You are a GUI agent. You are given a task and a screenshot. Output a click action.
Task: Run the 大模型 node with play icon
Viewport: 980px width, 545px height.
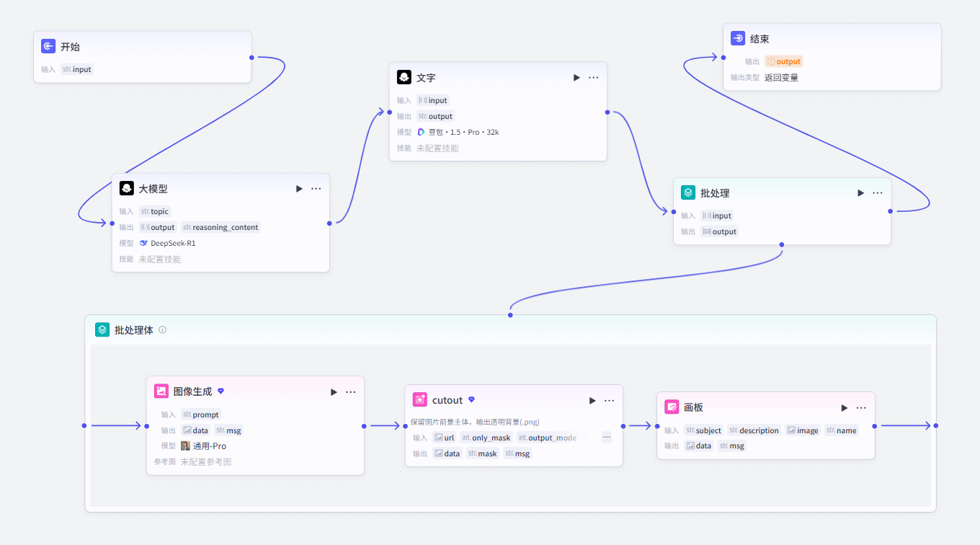pyautogui.click(x=299, y=189)
